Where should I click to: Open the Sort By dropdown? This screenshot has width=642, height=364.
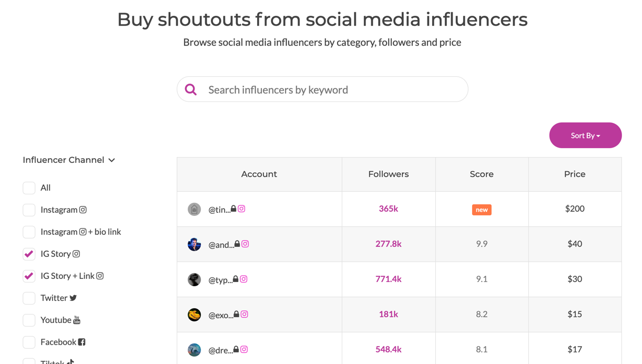(585, 136)
